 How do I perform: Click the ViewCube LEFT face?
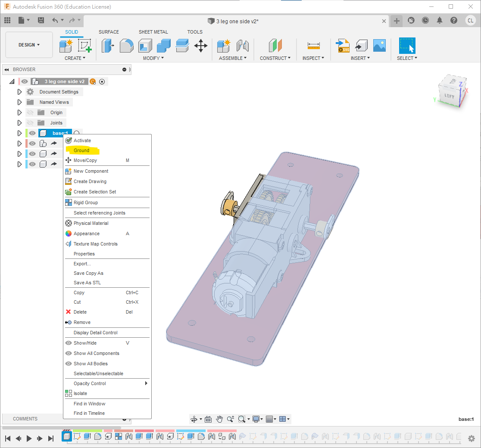coord(449,96)
